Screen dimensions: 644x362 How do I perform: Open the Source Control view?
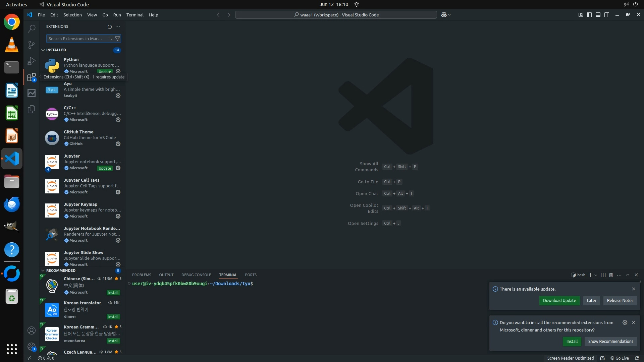[x=32, y=45]
